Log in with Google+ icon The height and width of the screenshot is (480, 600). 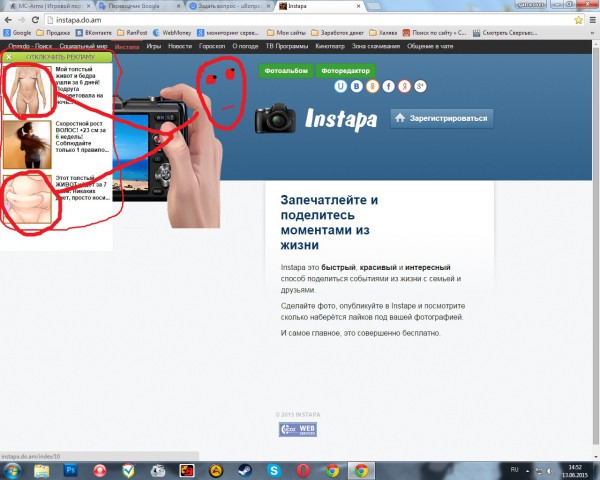point(420,87)
